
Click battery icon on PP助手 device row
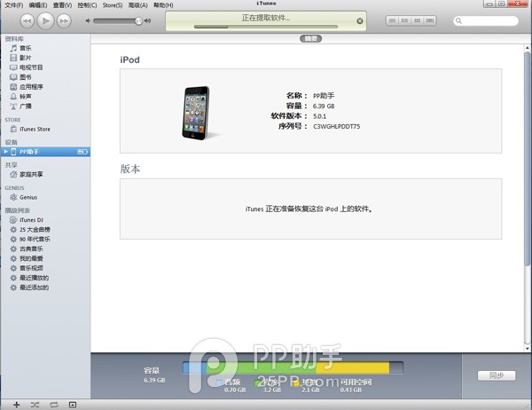(x=82, y=152)
